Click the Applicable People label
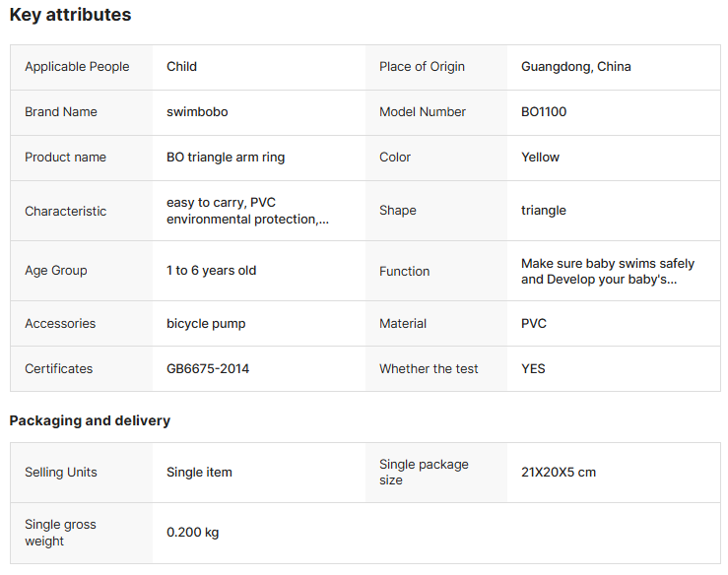Viewport: 728px width, 575px height. click(x=77, y=67)
